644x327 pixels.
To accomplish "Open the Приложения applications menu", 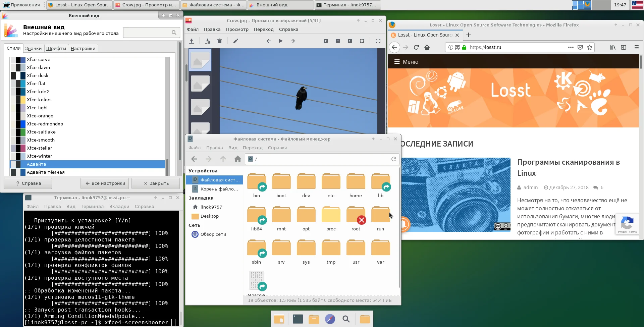I will coord(21,5).
